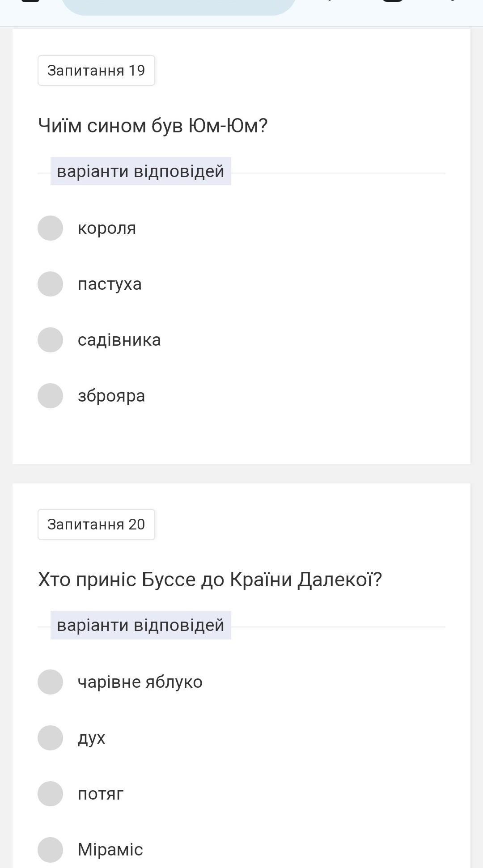Focus the browser address bar
This screenshot has width=483, height=868.
[x=179, y=5]
